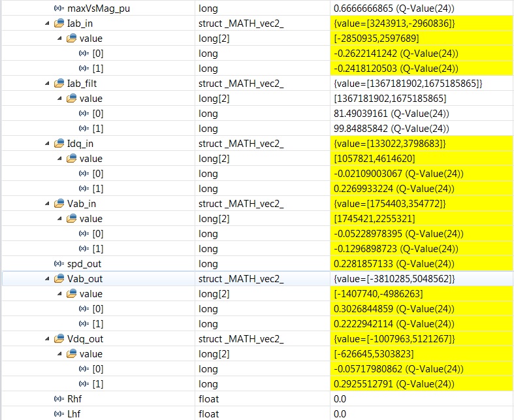
Task: Click the Lhf variable icon
Action: point(59,413)
